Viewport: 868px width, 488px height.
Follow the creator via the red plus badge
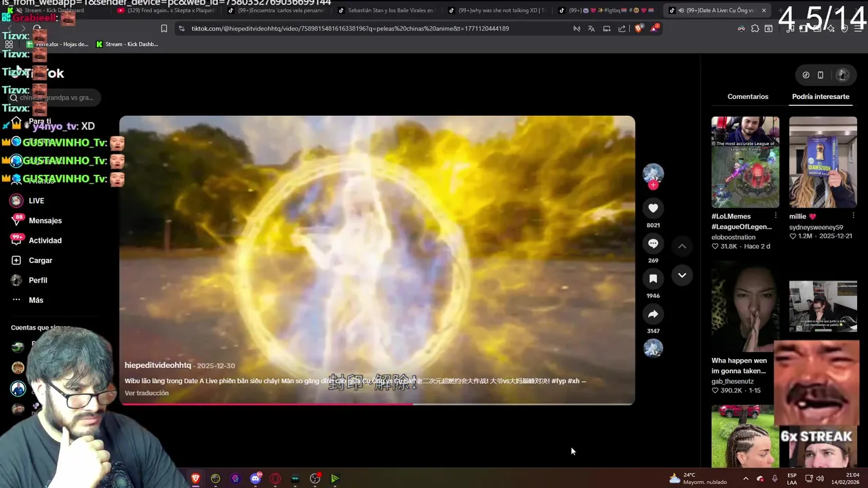653,185
